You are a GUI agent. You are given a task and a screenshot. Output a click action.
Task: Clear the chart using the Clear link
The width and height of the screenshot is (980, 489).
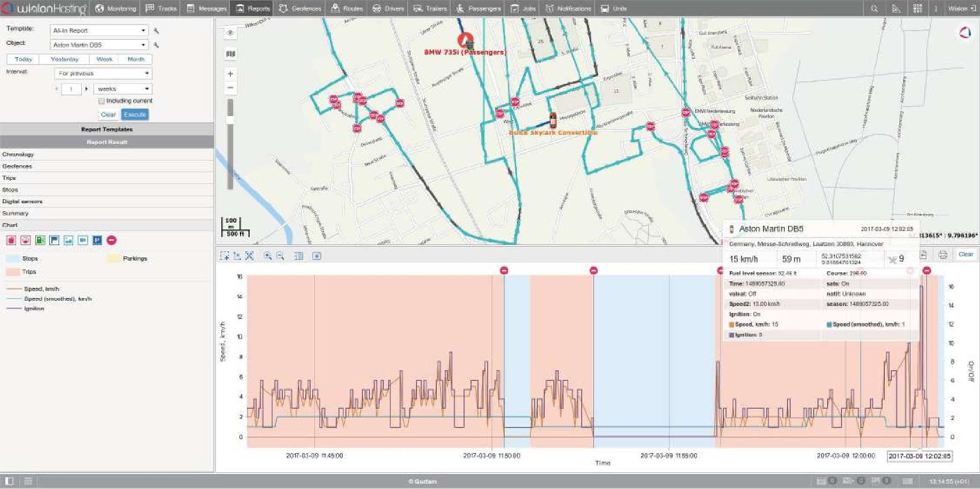[x=966, y=254]
